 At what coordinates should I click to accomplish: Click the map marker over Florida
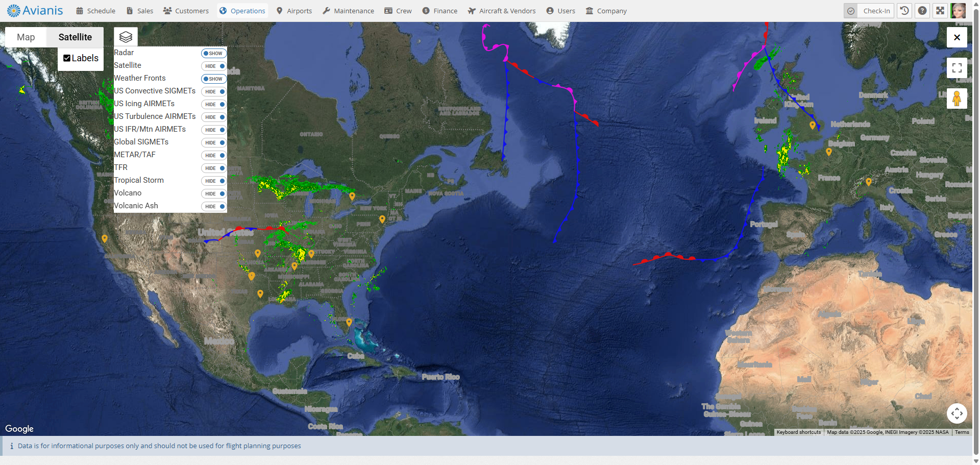[349, 322]
